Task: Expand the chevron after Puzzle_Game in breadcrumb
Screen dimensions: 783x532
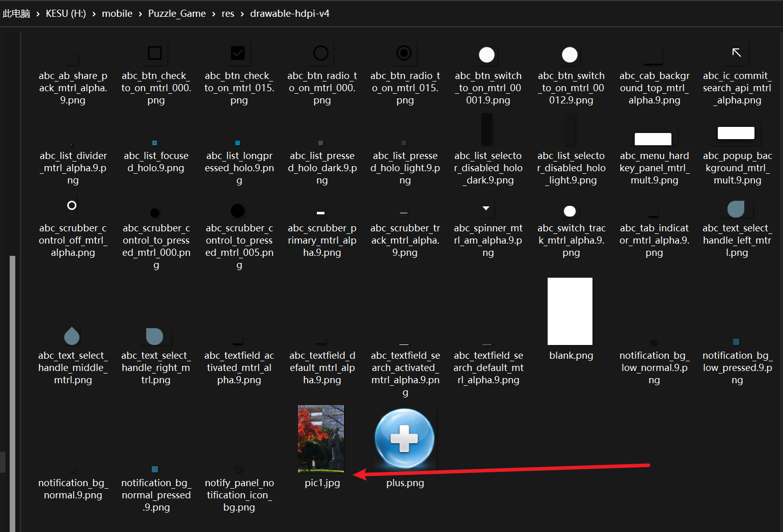Action: pos(214,14)
